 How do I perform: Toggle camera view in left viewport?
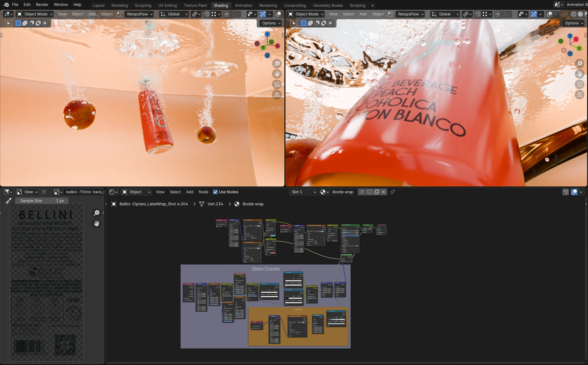[x=277, y=84]
